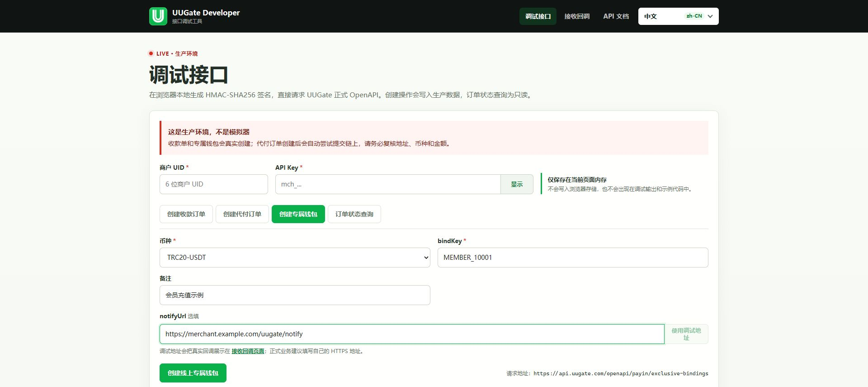Open the 调试接口 nav tab
Viewport: 868px width, 387px height.
538,16
